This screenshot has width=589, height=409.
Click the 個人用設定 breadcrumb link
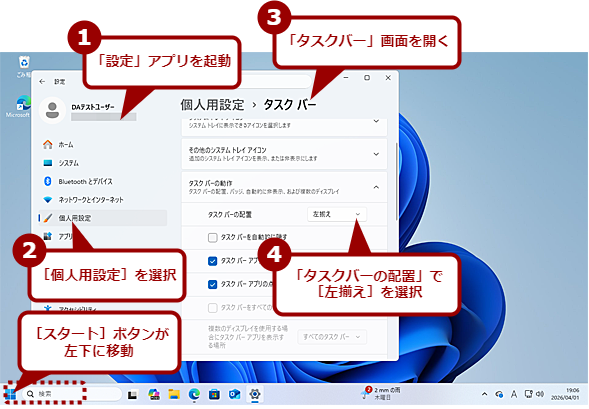point(212,105)
